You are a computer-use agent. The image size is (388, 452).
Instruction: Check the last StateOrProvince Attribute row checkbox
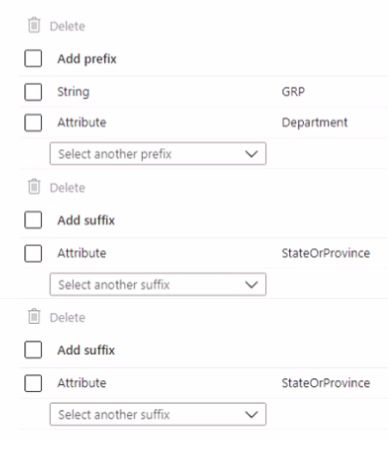33,383
